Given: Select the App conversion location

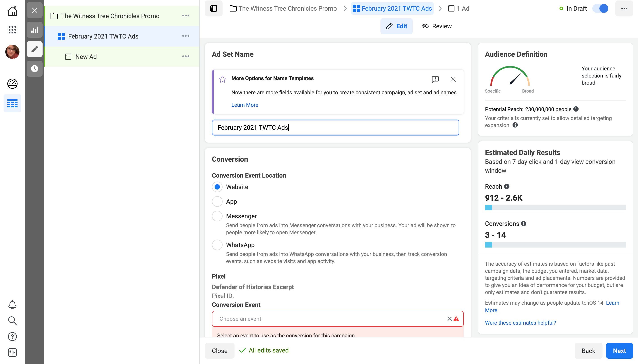Looking at the screenshot, I should coord(217,201).
